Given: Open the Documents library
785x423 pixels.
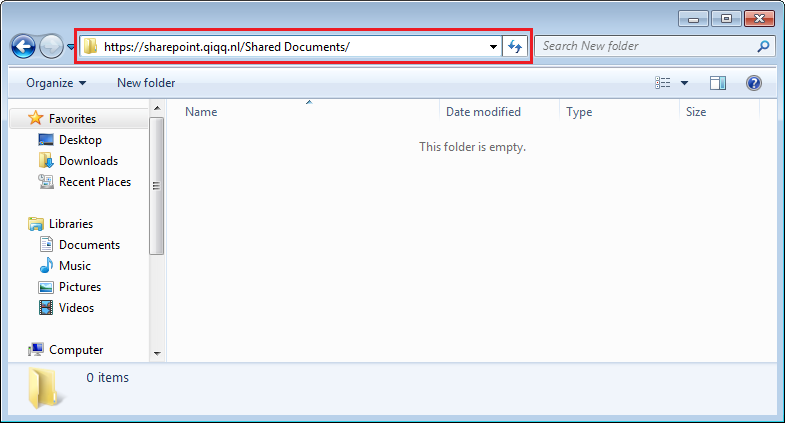Looking at the screenshot, I should pos(89,245).
